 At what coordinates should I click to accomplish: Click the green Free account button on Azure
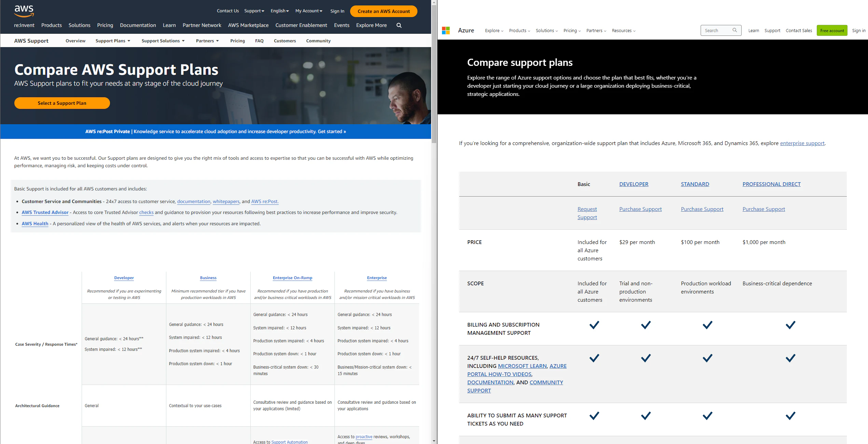(x=832, y=30)
